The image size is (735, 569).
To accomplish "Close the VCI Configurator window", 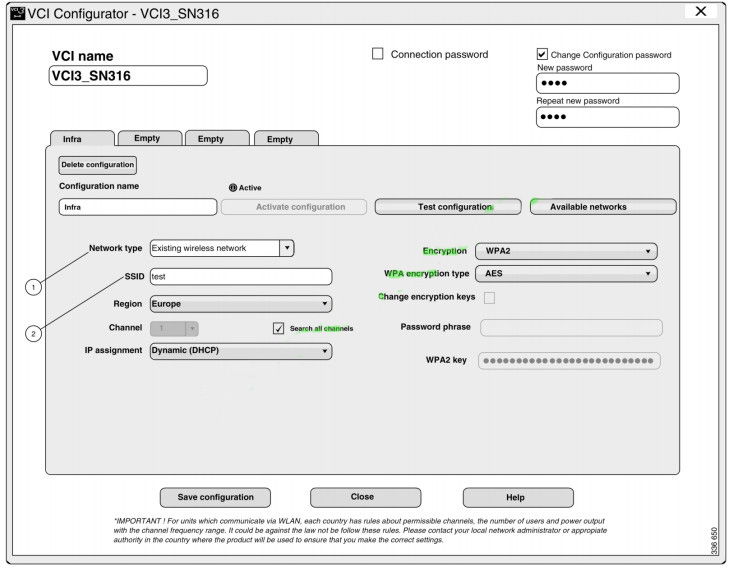I will point(700,11).
